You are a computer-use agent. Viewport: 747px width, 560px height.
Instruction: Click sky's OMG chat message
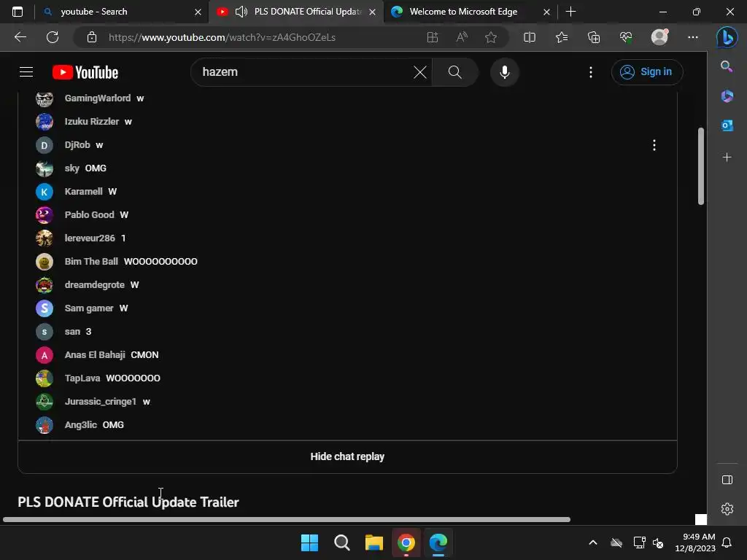[96, 168]
